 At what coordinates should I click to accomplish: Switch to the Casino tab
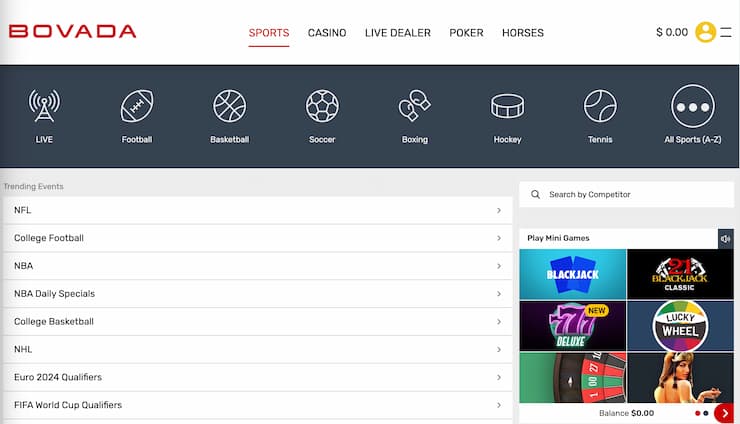[x=327, y=33]
